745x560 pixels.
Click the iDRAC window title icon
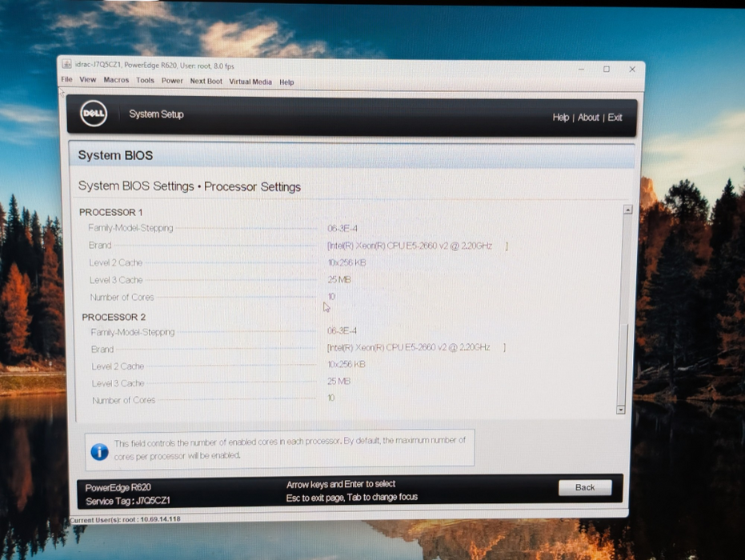[66, 64]
